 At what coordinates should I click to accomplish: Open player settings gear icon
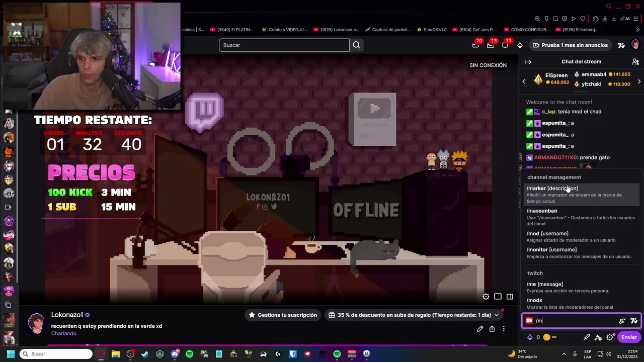pyautogui.click(x=486, y=297)
